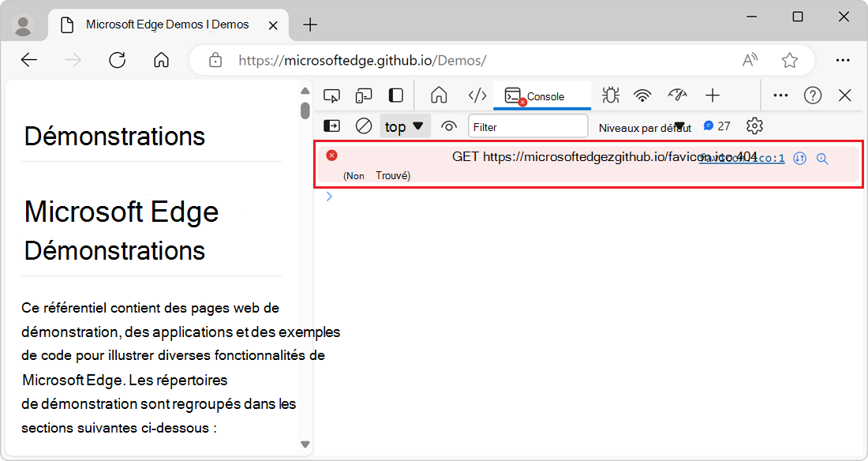Open the DevTools customize menu with three dots
The image size is (868, 461).
point(780,95)
